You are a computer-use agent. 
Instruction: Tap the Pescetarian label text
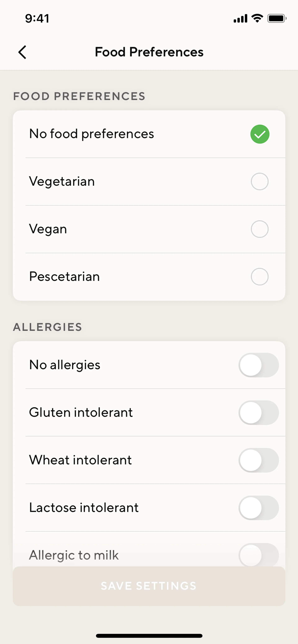(64, 277)
